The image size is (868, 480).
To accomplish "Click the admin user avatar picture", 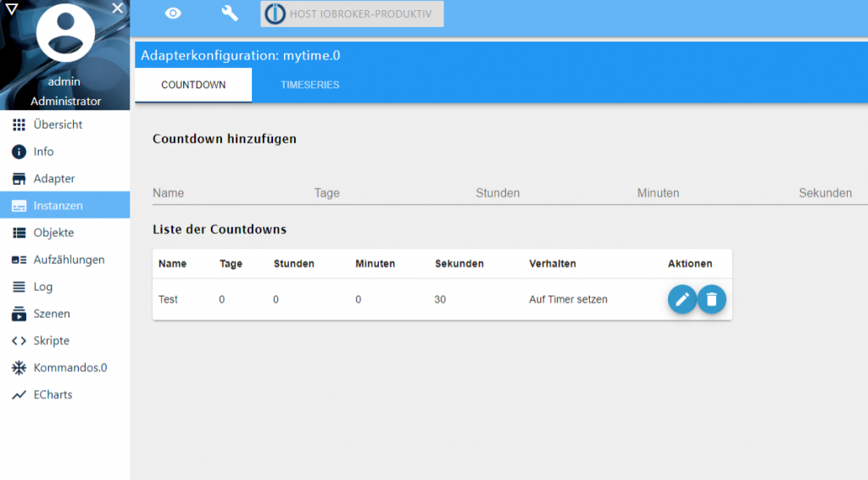I will coord(65,34).
